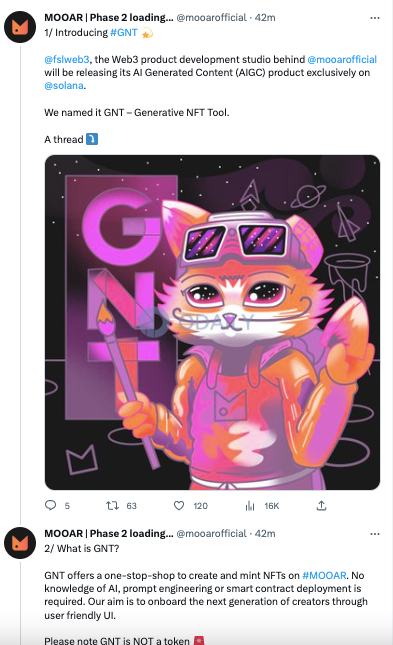This screenshot has height=645, width=393.
Task: Share the first tweet via upload icon
Action: point(321,505)
